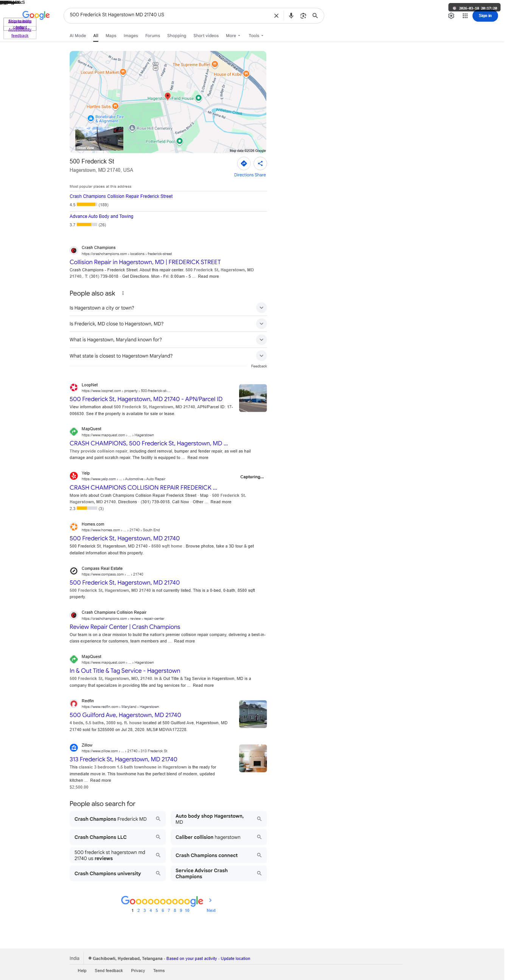510x980 pixels.
Task: Clear the search box with X icon
Action: (280, 16)
